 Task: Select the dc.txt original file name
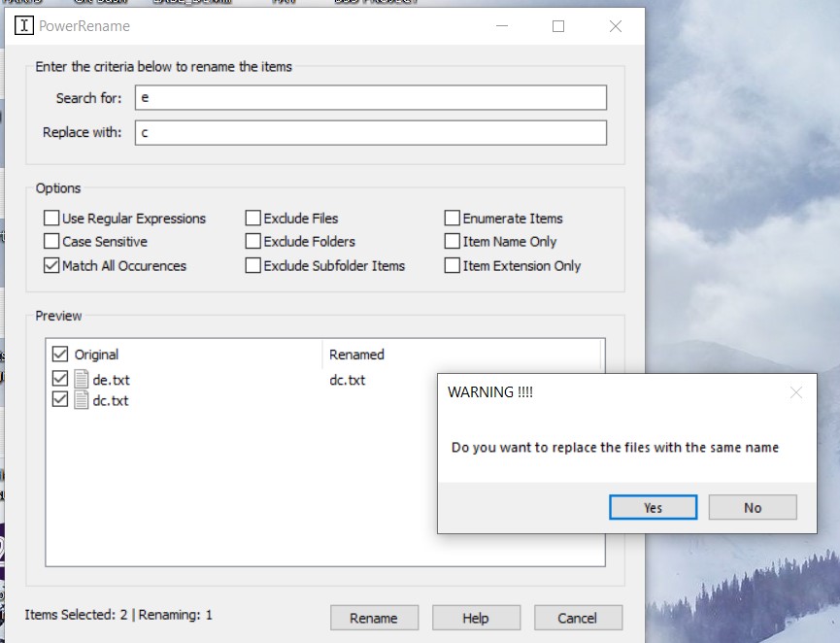point(111,401)
